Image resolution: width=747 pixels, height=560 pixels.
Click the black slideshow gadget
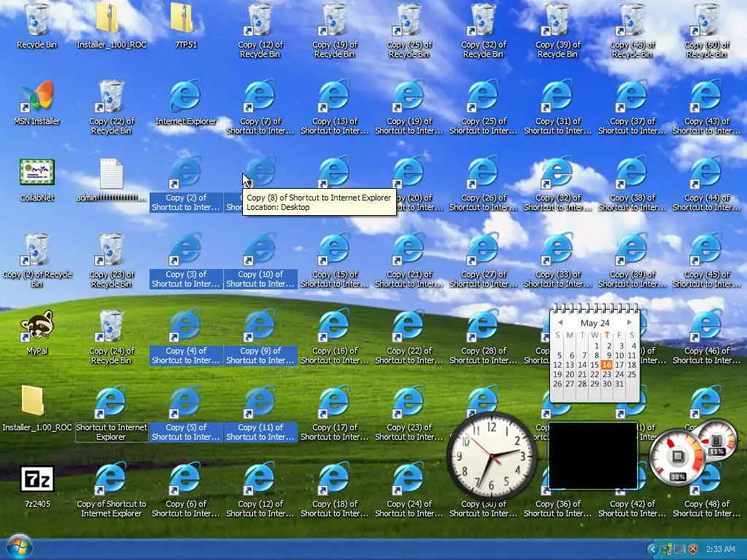click(593, 455)
